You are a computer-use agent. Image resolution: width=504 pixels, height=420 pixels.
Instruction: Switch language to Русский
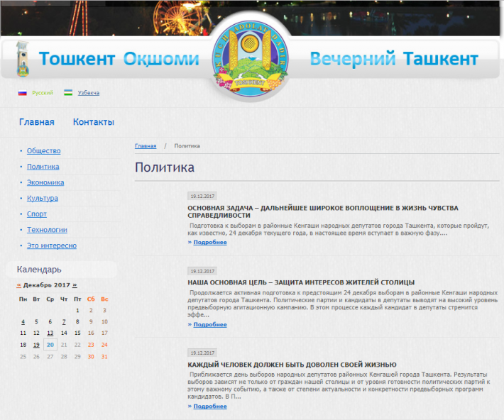pyautogui.click(x=42, y=93)
